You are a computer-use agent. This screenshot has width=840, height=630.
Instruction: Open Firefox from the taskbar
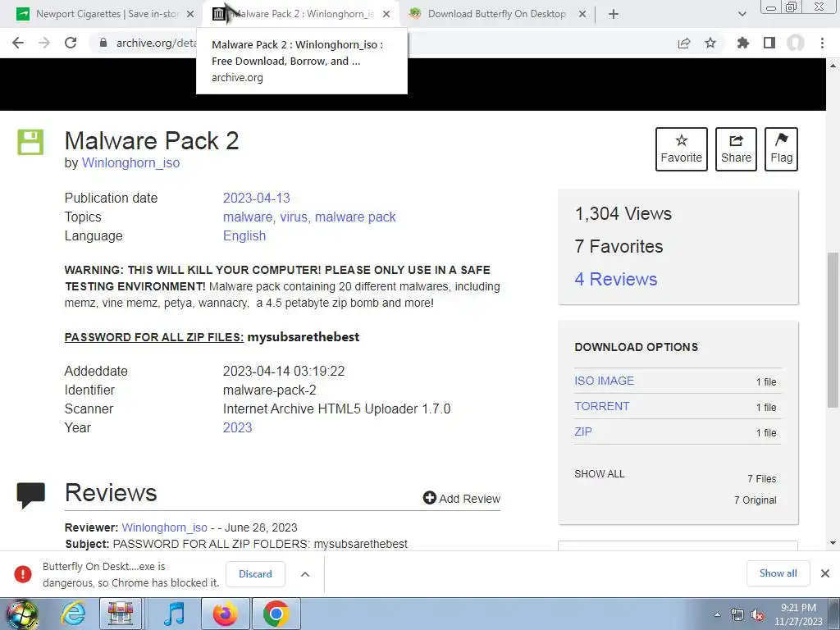[x=225, y=614]
